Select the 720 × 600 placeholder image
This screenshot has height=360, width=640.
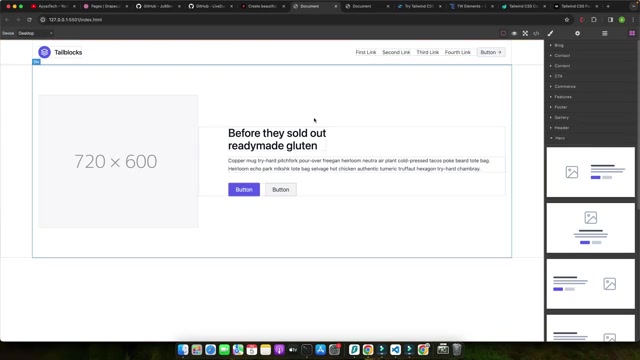[118, 161]
